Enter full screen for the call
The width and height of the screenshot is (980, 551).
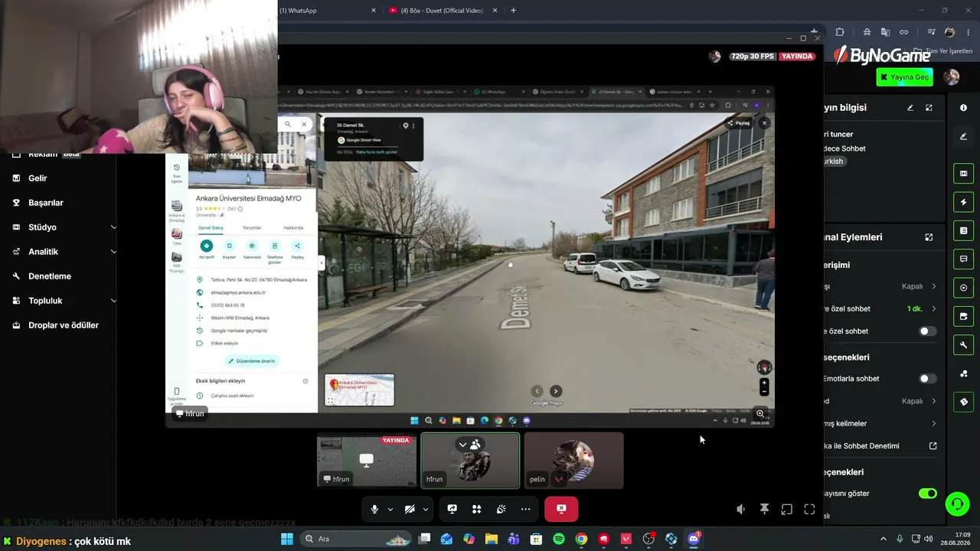point(809,510)
